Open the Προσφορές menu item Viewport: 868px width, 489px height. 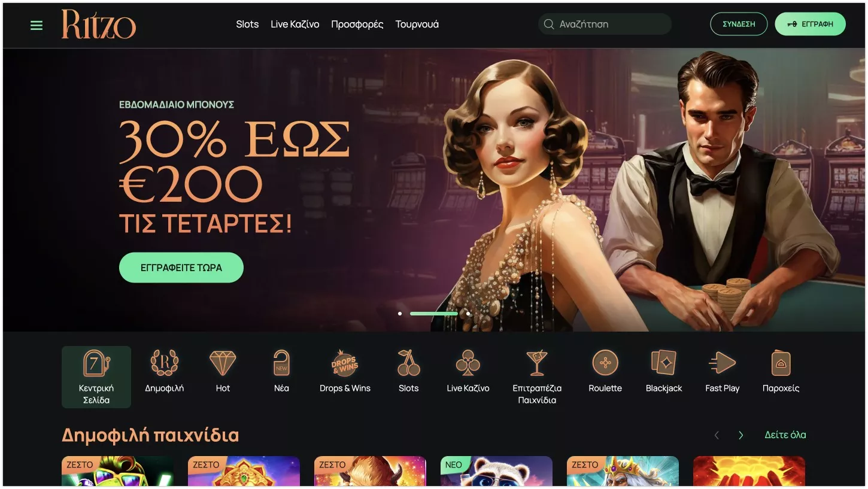pos(357,25)
